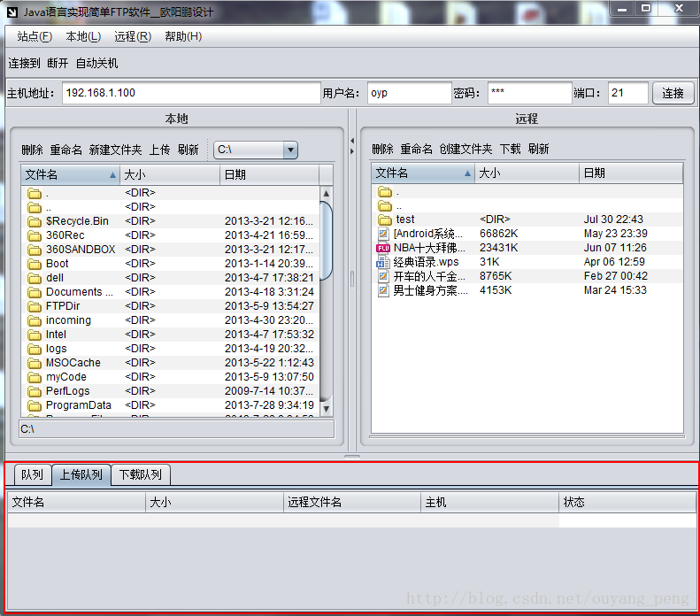The image size is (700, 616).
Task: Click remote 刷新 button
Action: coord(538,149)
